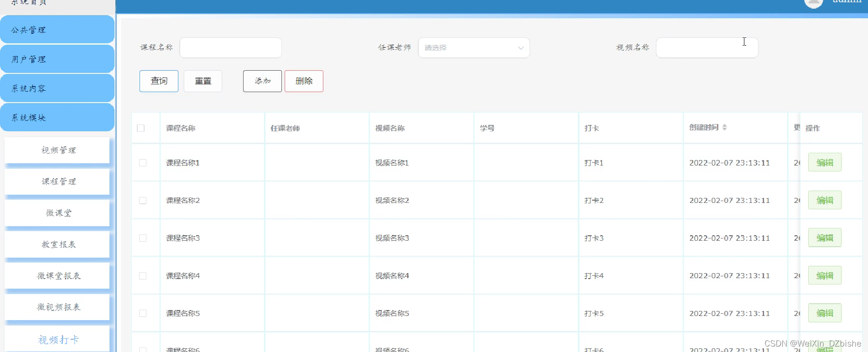Click 编辑 for the 课程名称1 row
Screen dimensions: 868x352
[x=825, y=162]
